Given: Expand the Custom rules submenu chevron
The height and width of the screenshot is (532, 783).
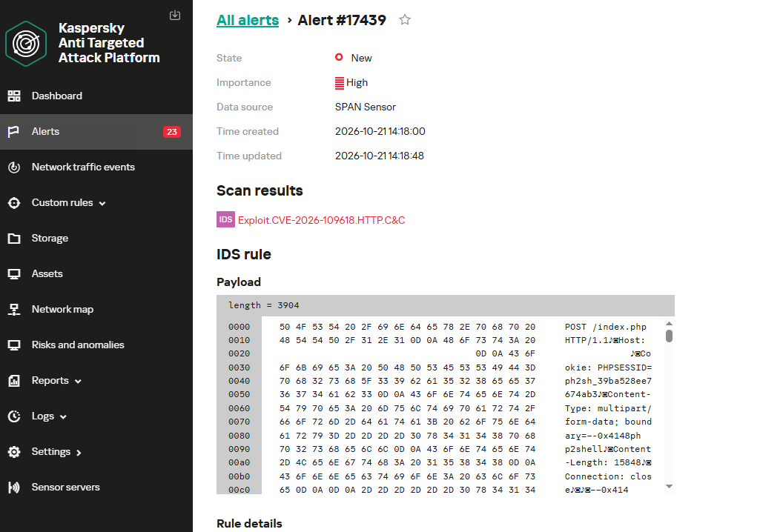Looking at the screenshot, I should pos(102,204).
